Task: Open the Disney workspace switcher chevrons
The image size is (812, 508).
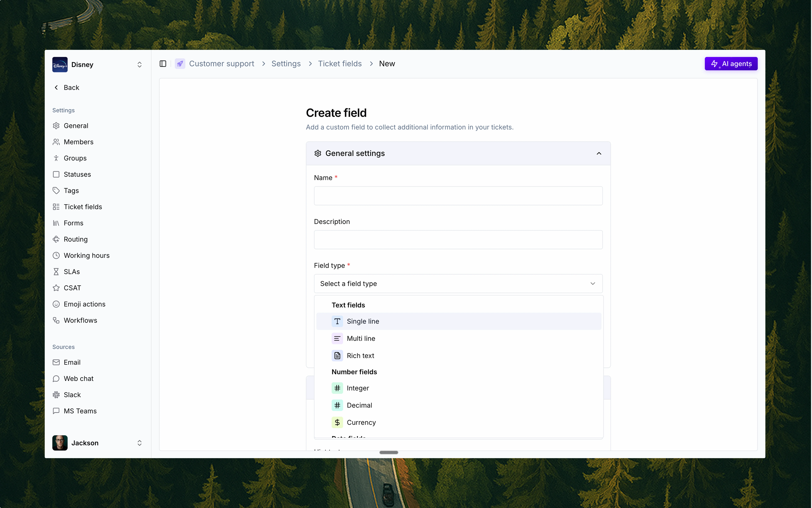Action: [140, 65]
